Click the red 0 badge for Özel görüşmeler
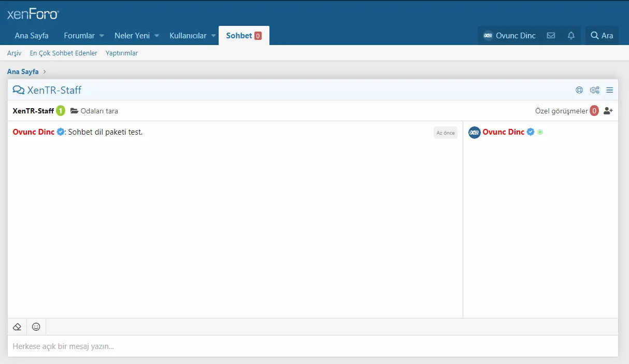Viewport: 629px width, 364px height. pyautogui.click(x=594, y=111)
